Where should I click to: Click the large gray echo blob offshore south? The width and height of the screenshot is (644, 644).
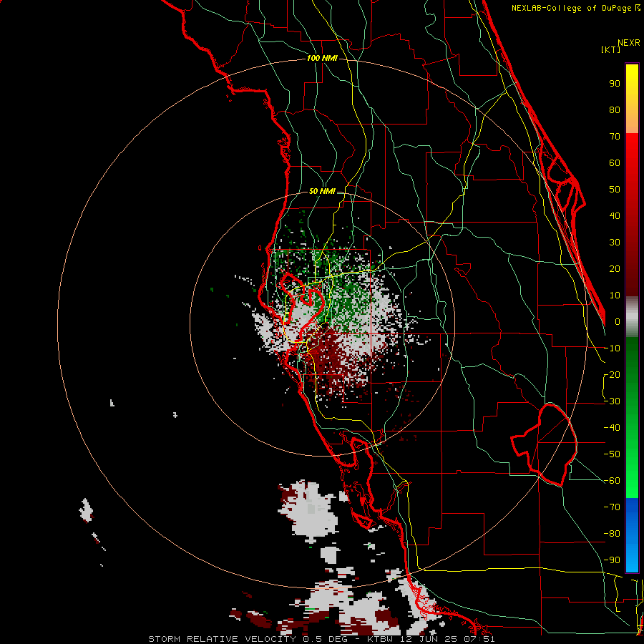[x=309, y=509]
